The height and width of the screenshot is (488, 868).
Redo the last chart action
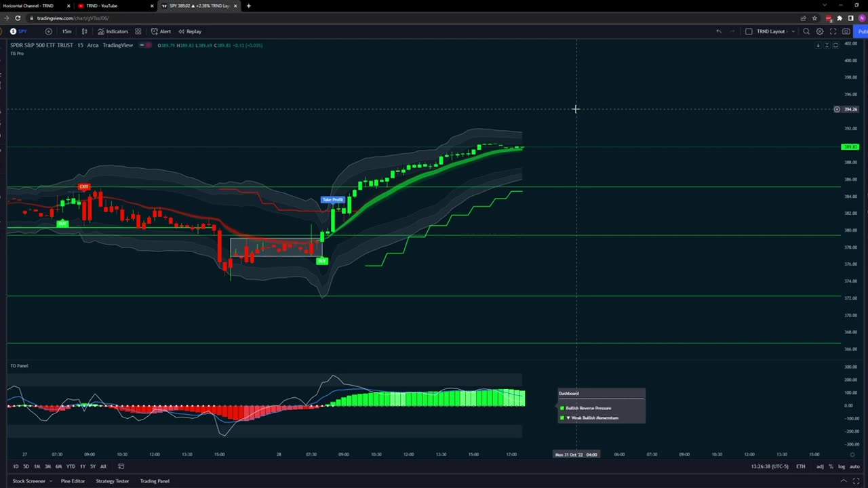pos(732,31)
